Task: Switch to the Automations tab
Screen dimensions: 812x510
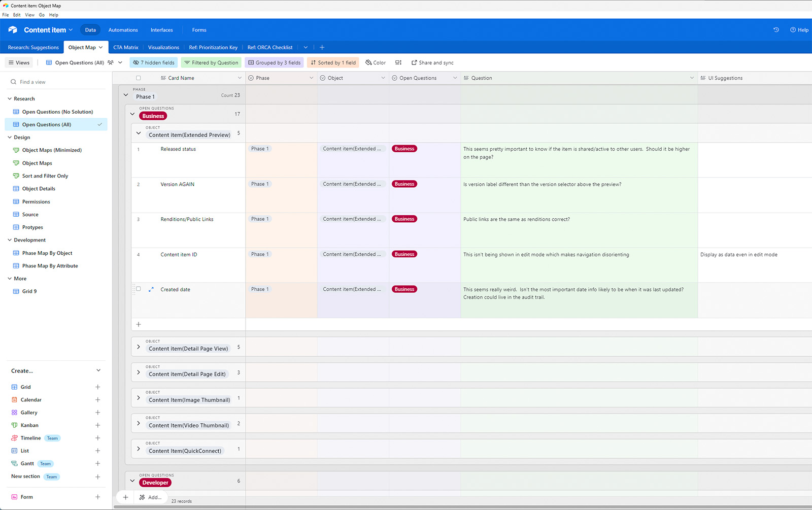Action: click(123, 30)
